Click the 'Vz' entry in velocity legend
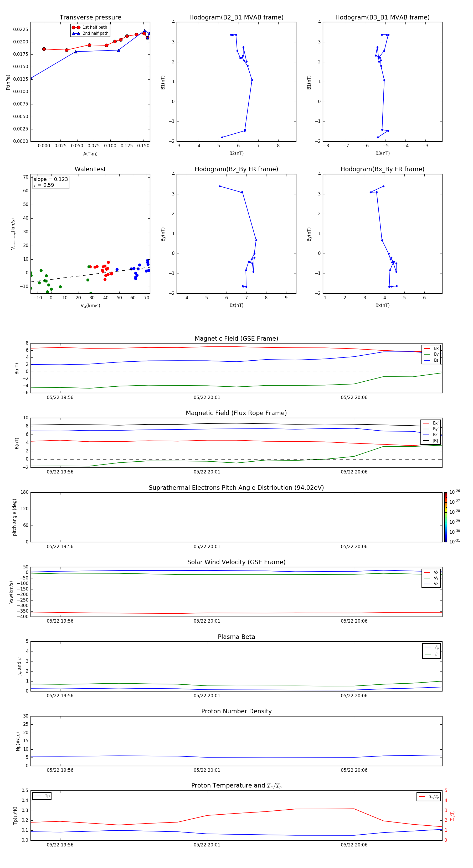Viewport: 473px width, 868px height. coord(431,584)
